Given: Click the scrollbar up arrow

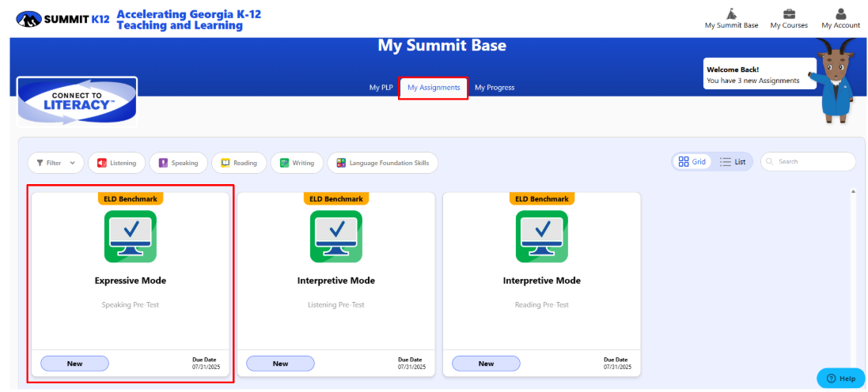Looking at the screenshot, I should (853, 192).
